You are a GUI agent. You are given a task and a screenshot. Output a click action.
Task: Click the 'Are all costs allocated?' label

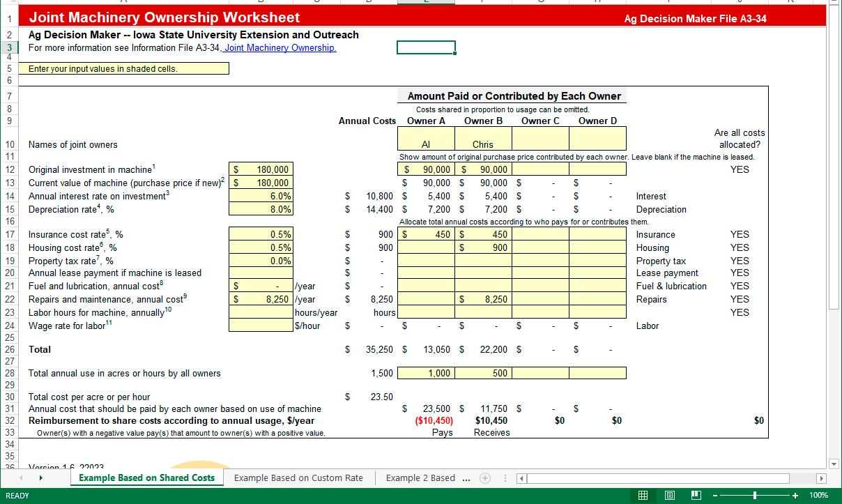740,139
